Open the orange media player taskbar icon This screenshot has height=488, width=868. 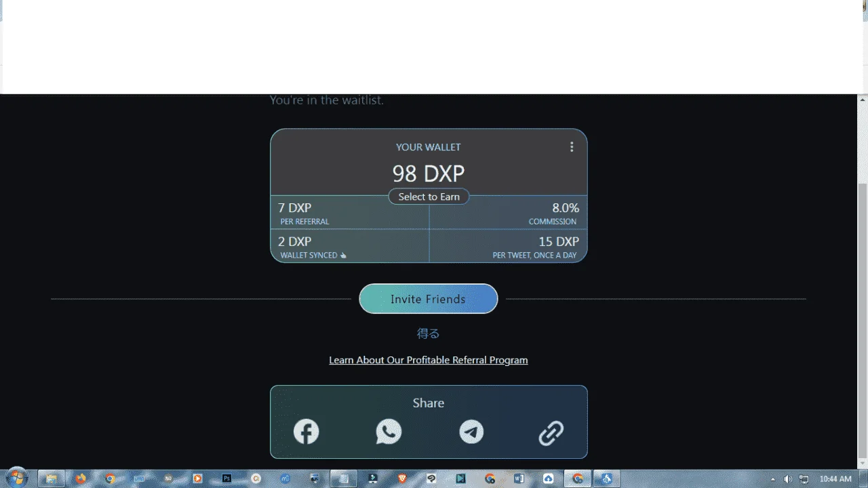pyautogui.click(x=197, y=479)
